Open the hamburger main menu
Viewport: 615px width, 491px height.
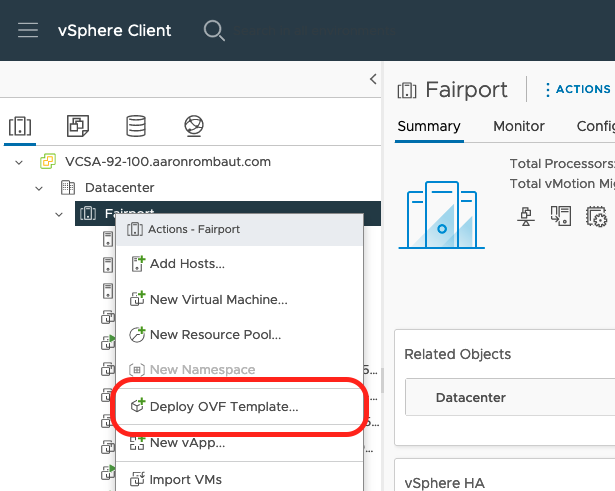coord(28,30)
